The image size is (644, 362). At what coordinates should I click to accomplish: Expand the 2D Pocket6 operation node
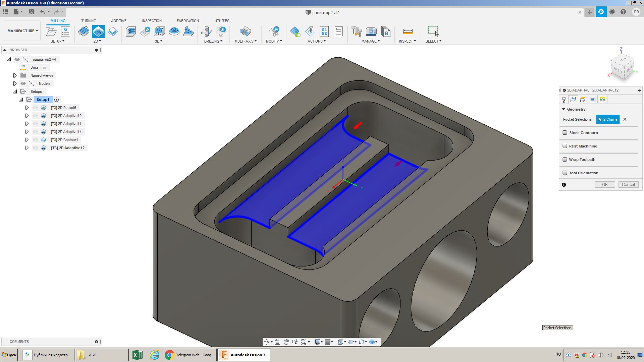click(x=27, y=108)
